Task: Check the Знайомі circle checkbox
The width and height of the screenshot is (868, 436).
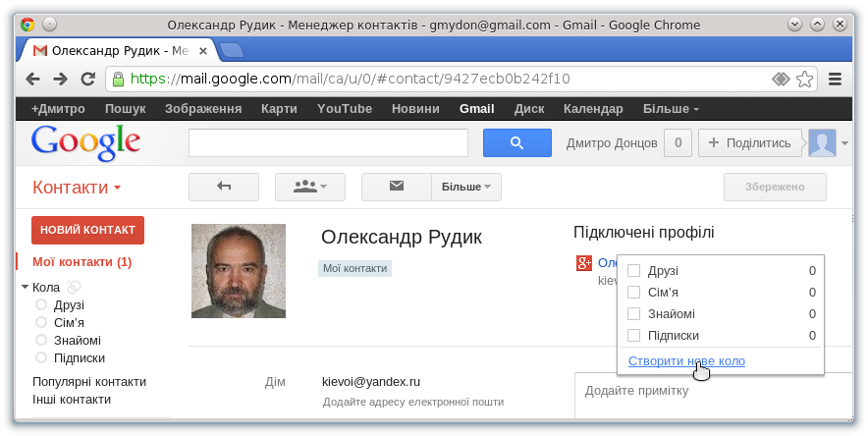Action: 633,313
